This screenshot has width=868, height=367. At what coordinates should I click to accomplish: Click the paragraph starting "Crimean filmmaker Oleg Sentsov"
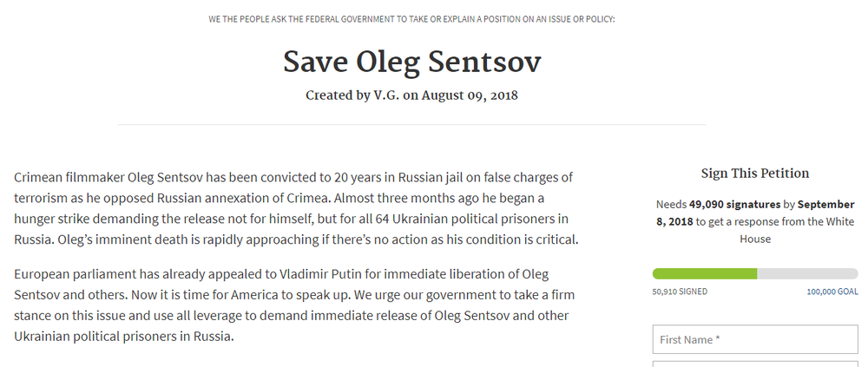pos(295,207)
